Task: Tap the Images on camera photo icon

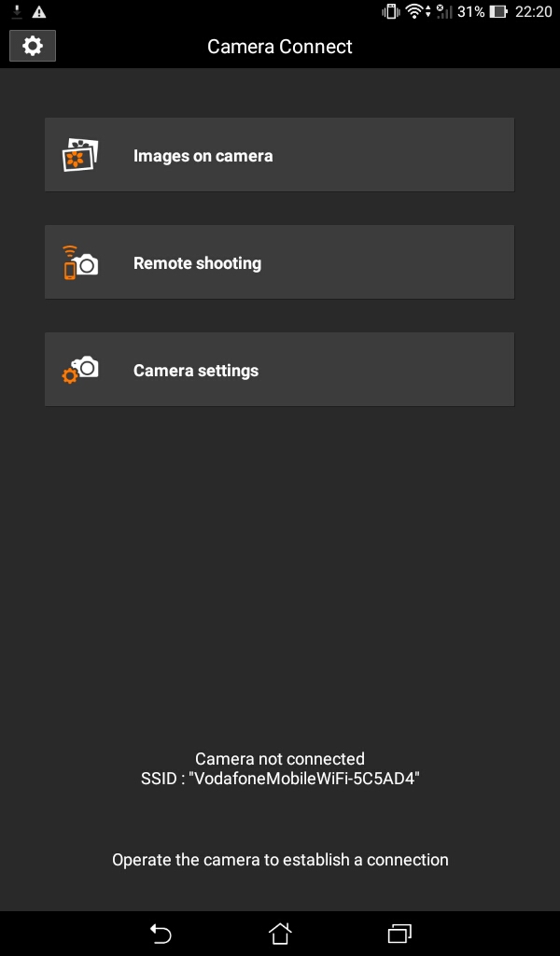Action: click(80, 155)
